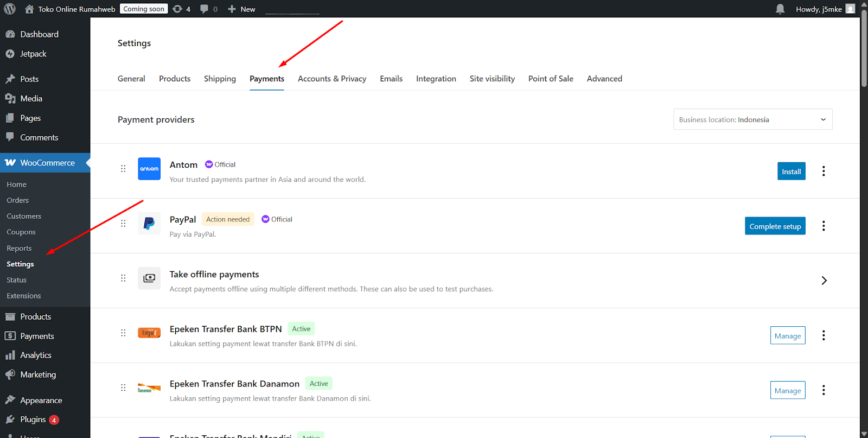Viewport: 868px width, 438px height.
Task: Switch to the Shipping tab
Action: tap(220, 79)
